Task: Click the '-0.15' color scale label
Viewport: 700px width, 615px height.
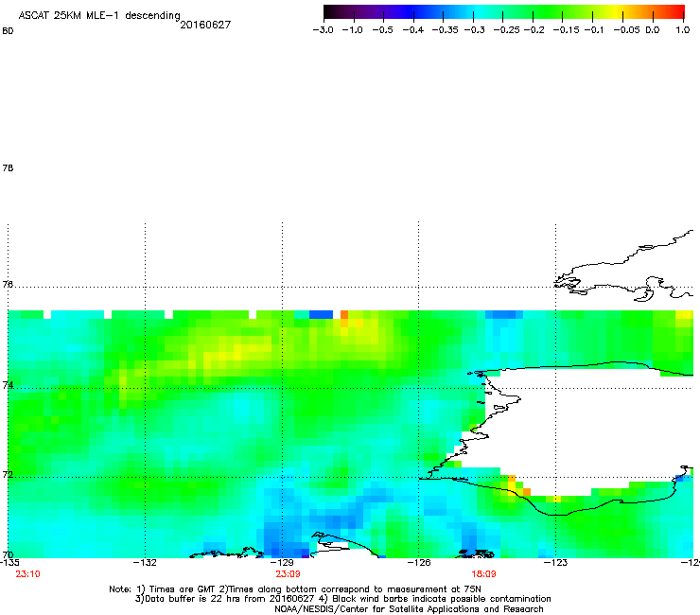Action: [x=566, y=30]
